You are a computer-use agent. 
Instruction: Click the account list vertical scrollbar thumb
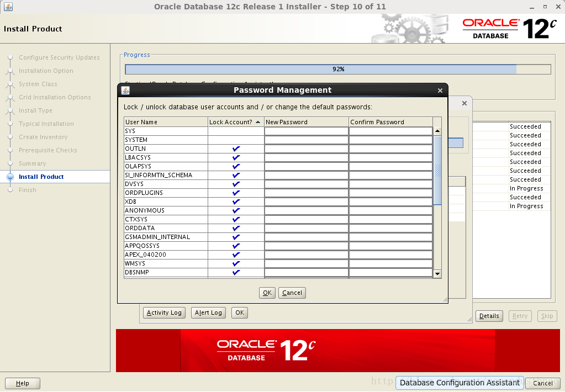pos(437,170)
